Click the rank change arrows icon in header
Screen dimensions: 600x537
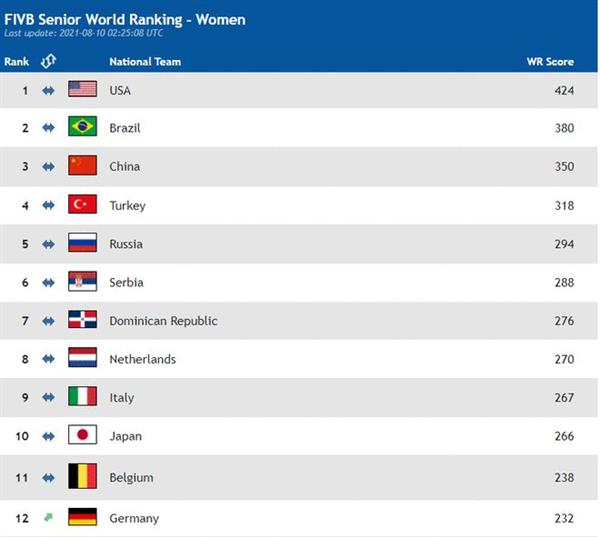click(48, 61)
